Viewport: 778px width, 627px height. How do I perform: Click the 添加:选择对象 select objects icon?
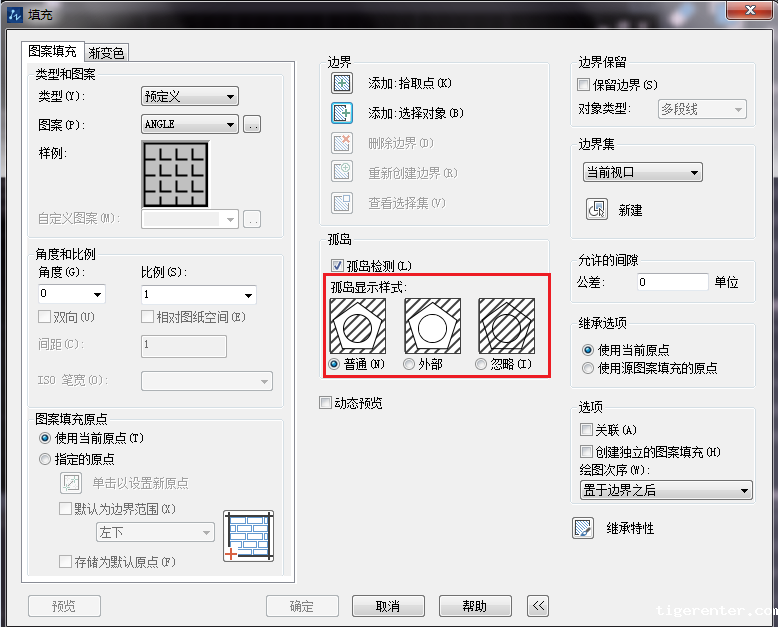342,113
